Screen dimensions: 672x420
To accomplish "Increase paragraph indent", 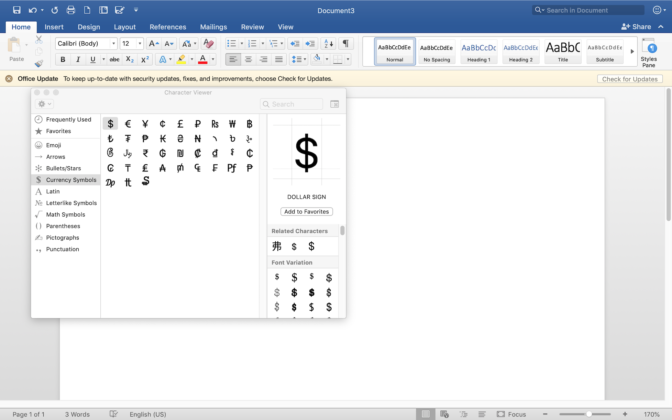I will pos(310,43).
